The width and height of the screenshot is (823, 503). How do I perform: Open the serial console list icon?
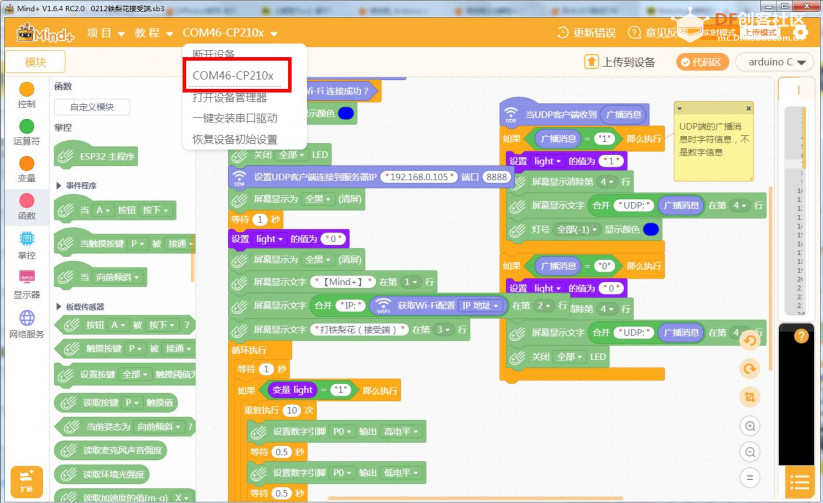(x=799, y=483)
